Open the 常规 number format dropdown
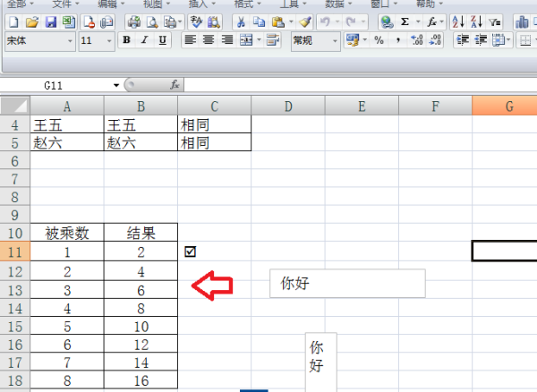537x392 pixels. tap(335, 41)
